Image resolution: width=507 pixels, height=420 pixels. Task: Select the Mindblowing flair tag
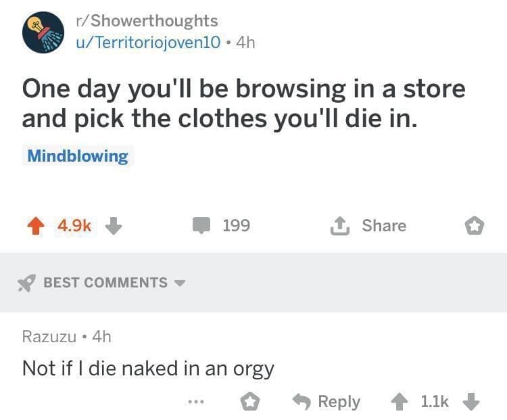pyautogui.click(x=77, y=156)
